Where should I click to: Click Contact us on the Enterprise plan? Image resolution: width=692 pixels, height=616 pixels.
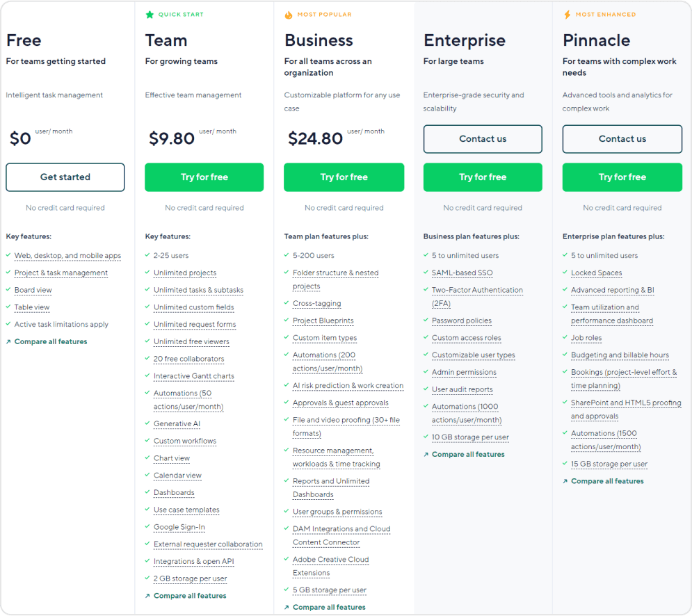pos(483,139)
